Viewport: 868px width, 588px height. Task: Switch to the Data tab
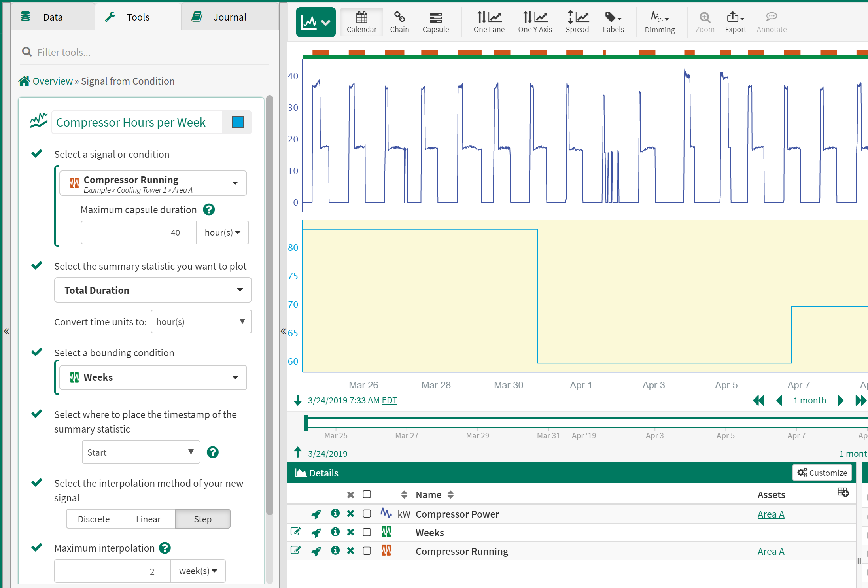click(53, 17)
